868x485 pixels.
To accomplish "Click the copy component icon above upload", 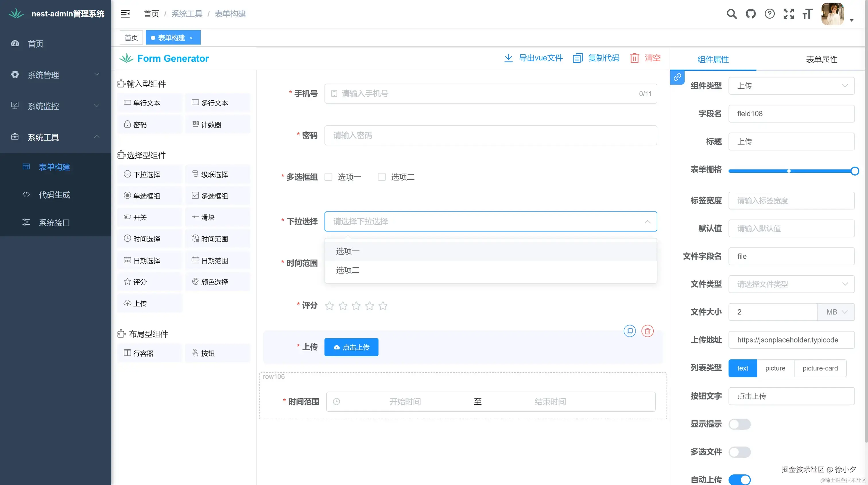I will coord(629,331).
